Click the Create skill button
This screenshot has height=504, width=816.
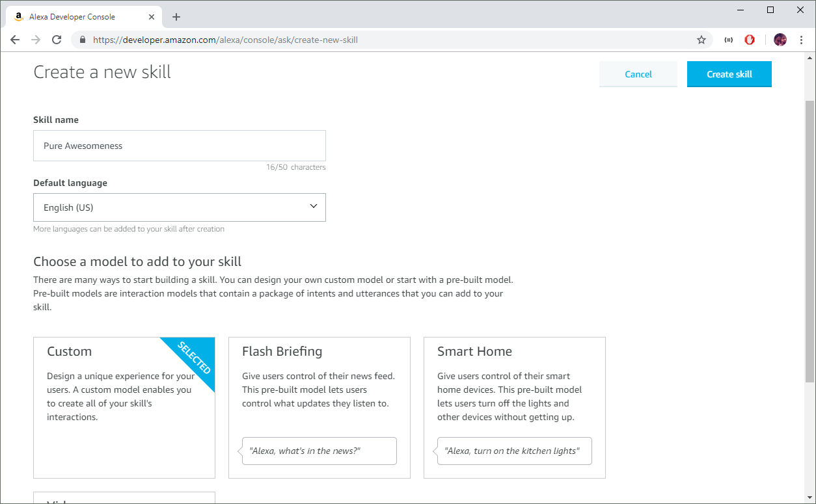729,74
